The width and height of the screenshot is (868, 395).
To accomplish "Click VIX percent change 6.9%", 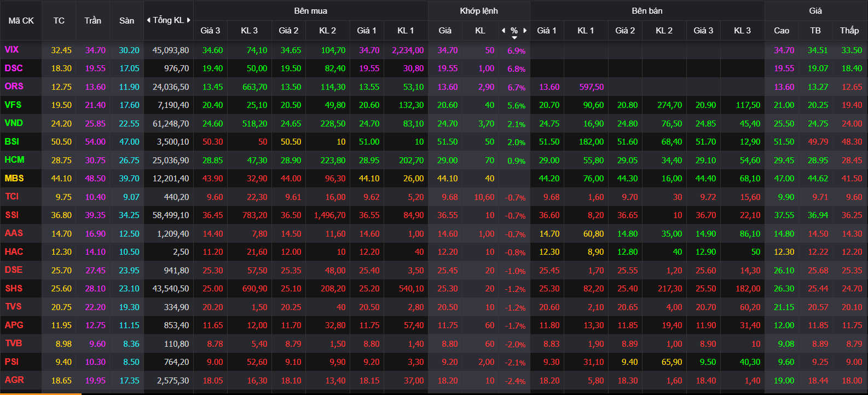I will (516, 51).
